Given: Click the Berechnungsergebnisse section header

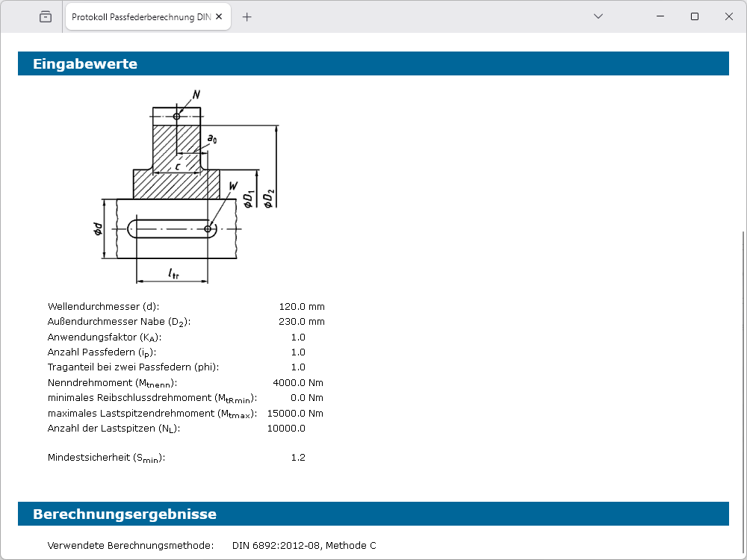Looking at the screenshot, I should pyautogui.click(x=125, y=514).
